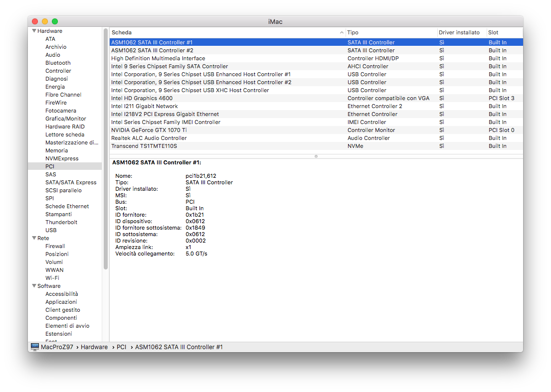Open Fibre Channel sidebar entry

(x=63, y=95)
